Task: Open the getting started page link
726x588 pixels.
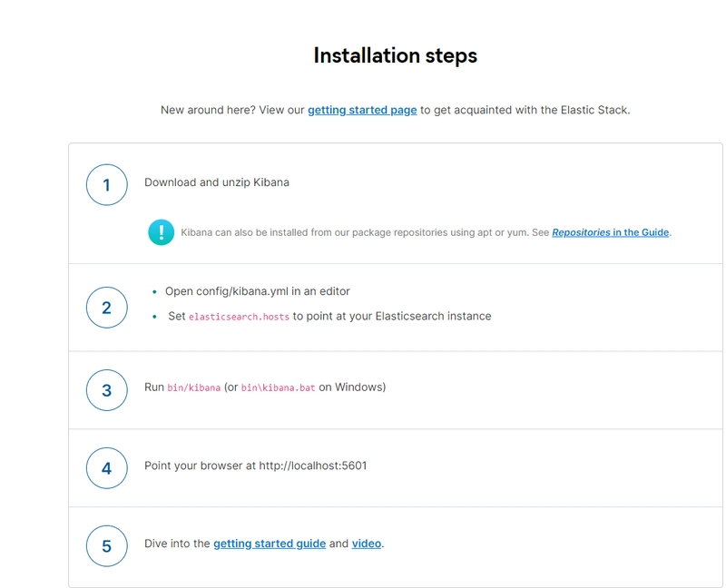Action: 362,110
